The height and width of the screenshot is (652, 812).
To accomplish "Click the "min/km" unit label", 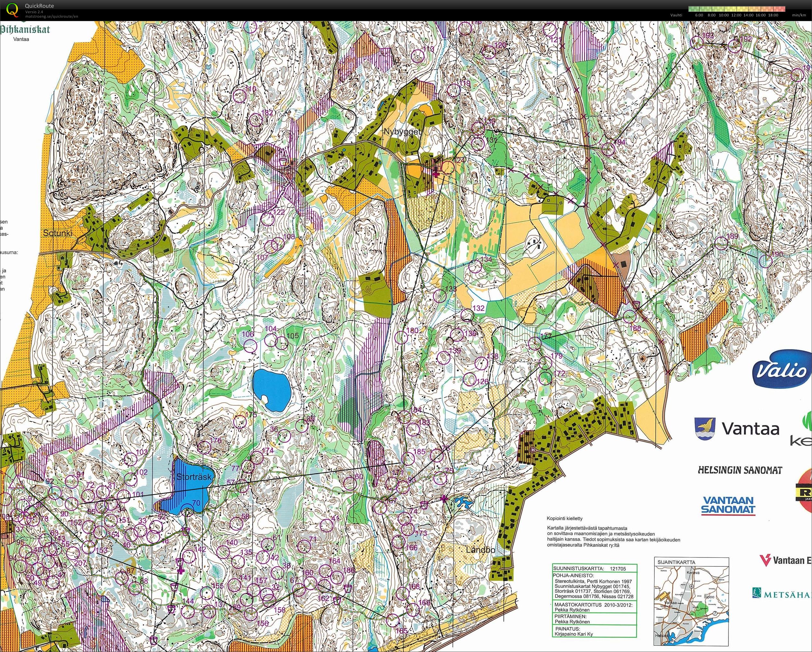I will 799,15.
